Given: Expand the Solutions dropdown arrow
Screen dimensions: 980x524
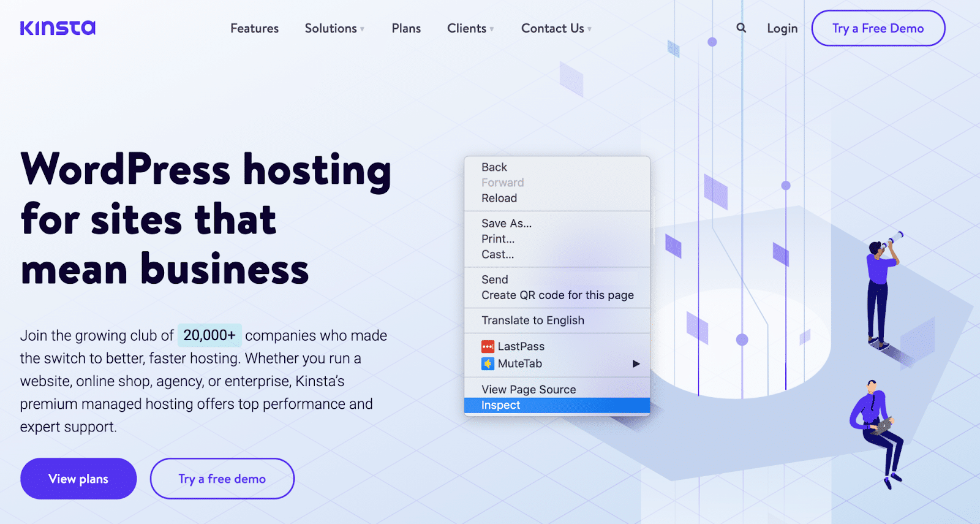Looking at the screenshot, I should 362,29.
